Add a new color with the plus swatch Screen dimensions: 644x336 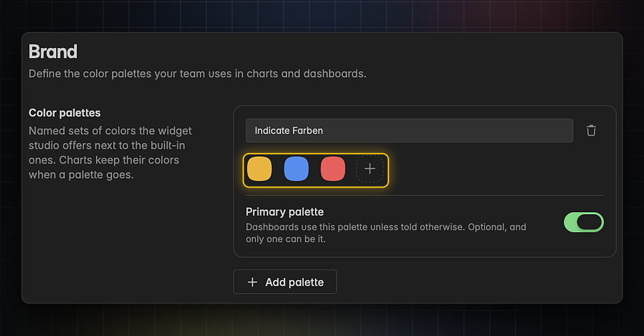(370, 169)
